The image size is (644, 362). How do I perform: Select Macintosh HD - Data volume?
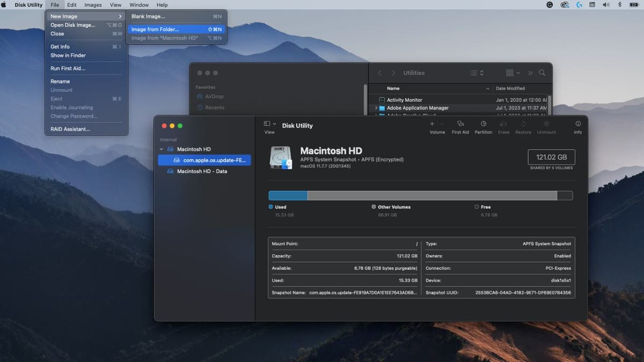coord(204,171)
